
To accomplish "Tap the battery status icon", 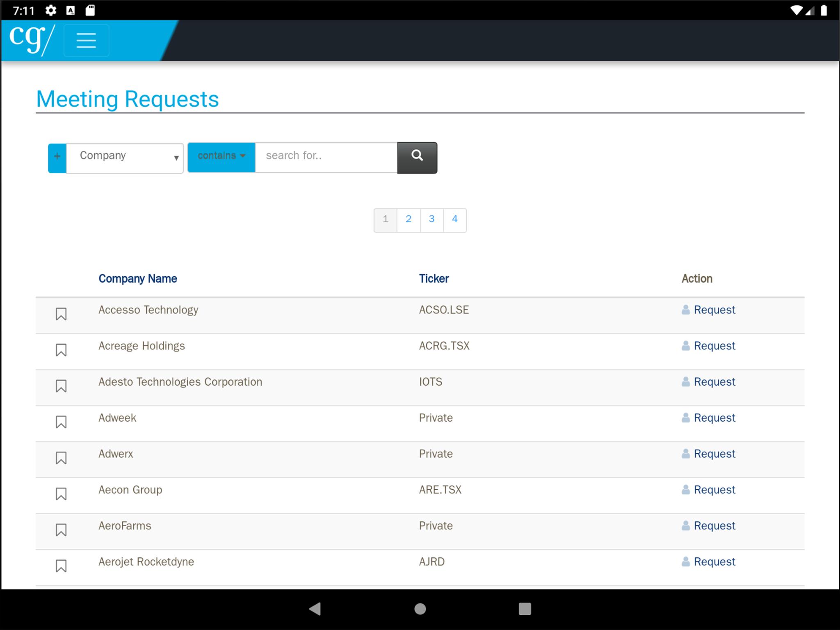I will (x=824, y=10).
